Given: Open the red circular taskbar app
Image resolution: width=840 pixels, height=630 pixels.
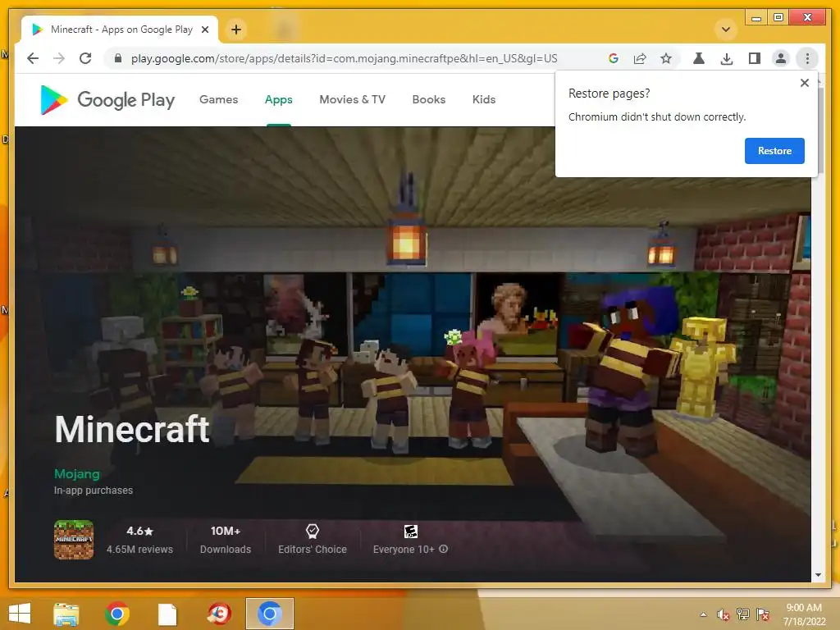Looking at the screenshot, I should (218, 614).
